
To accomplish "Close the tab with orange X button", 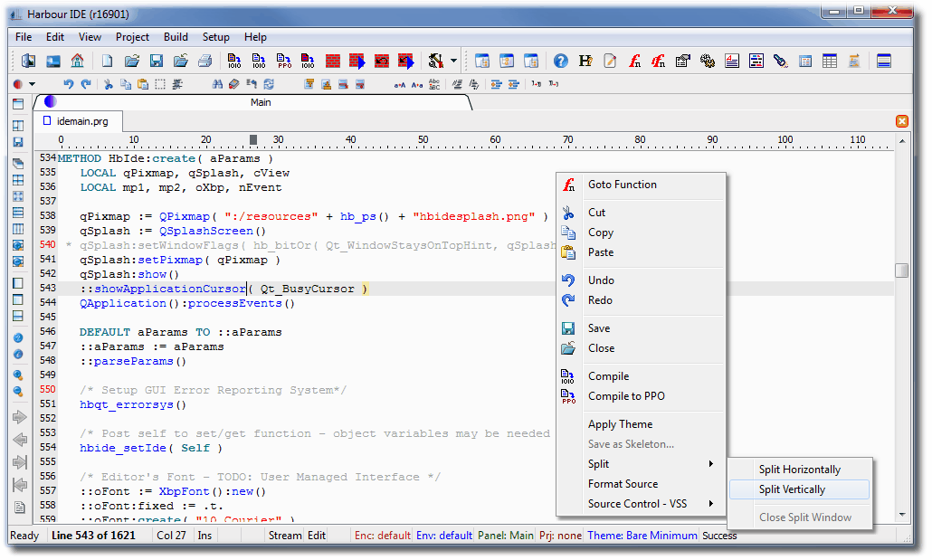I will 901,121.
